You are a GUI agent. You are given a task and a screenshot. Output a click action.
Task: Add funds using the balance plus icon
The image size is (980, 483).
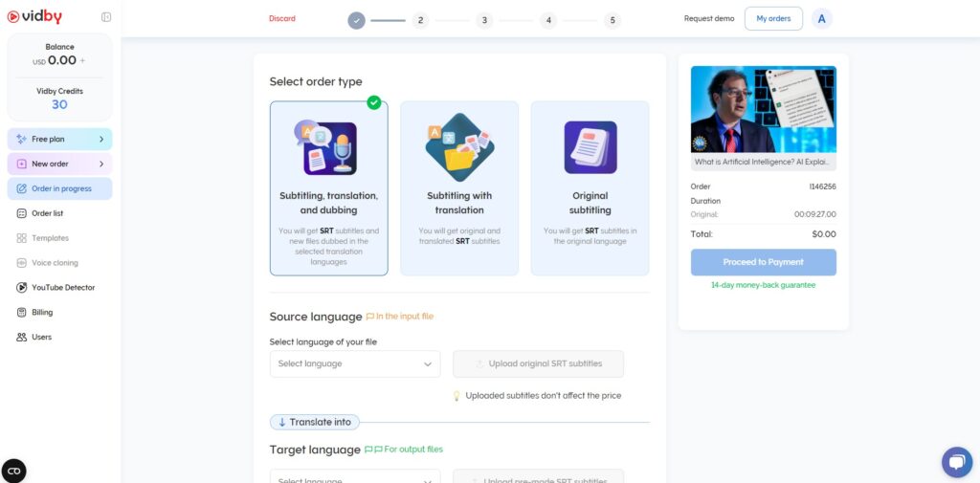click(82, 60)
